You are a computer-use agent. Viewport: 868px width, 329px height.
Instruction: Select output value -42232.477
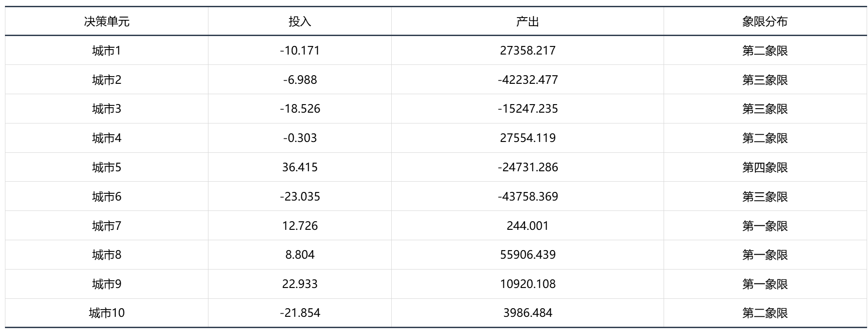click(x=528, y=80)
